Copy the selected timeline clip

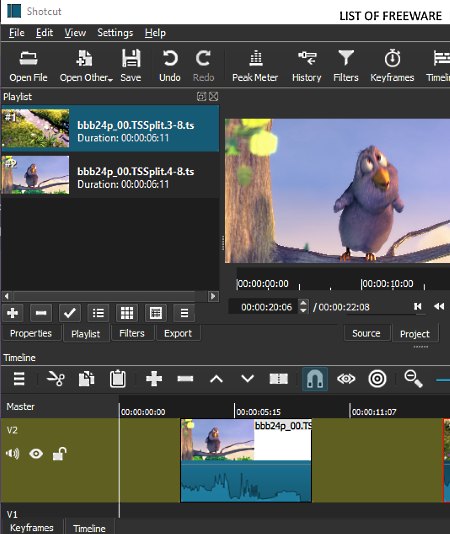point(87,379)
